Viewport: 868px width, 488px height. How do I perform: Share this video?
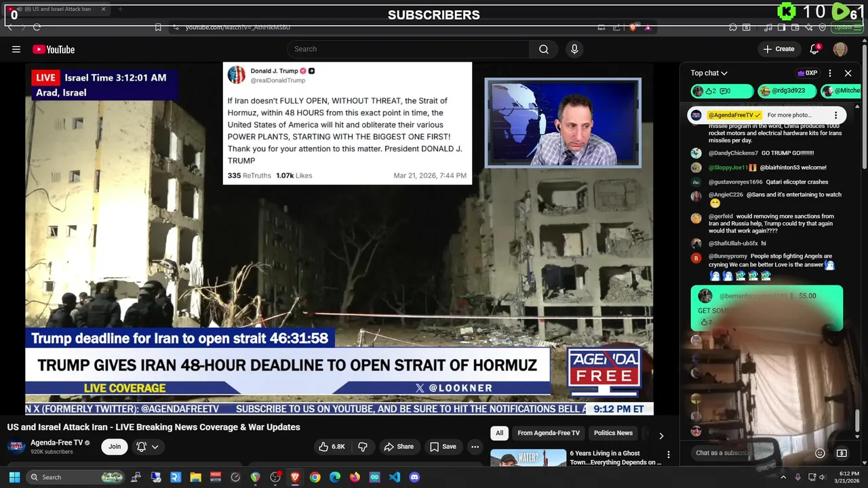pos(399,447)
